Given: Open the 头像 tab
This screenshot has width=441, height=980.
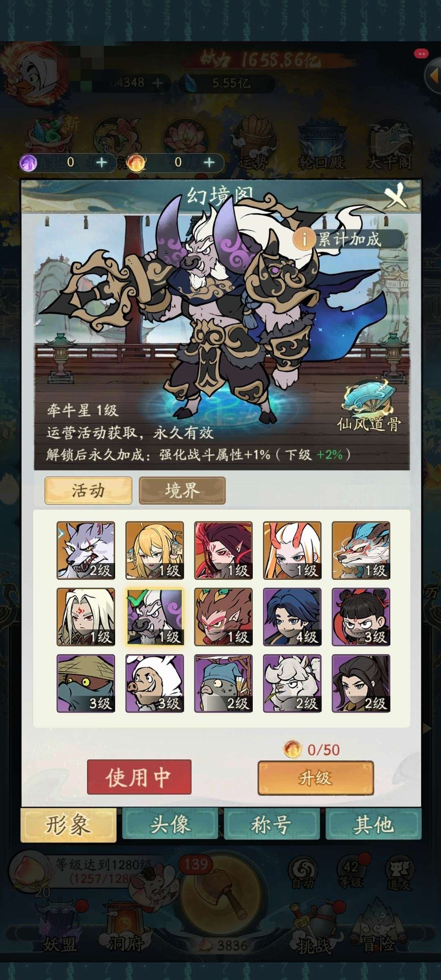Looking at the screenshot, I should point(170,824).
